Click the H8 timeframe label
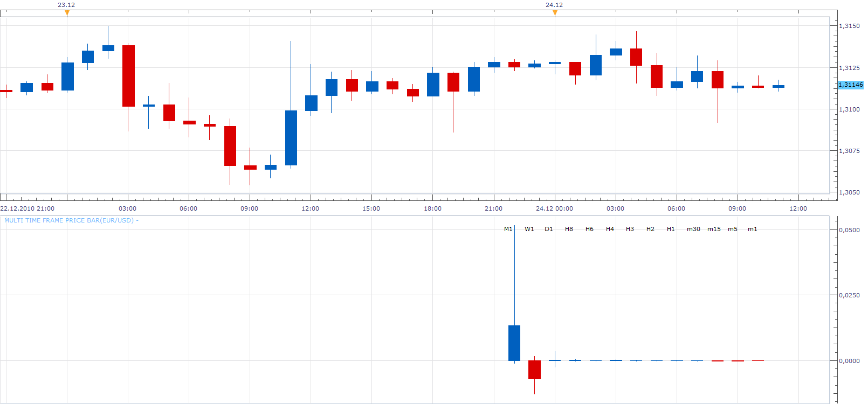The height and width of the screenshot is (404, 868). click(x=569, y=229)
